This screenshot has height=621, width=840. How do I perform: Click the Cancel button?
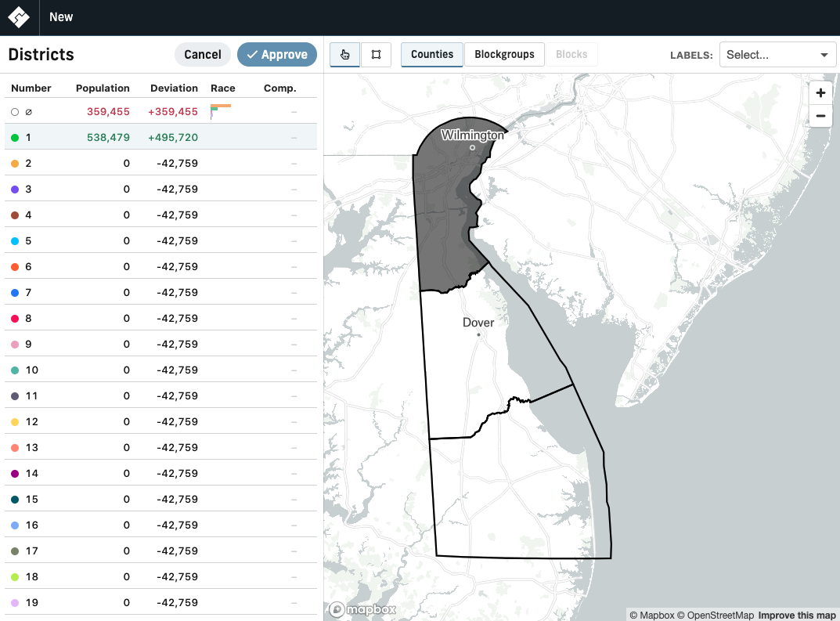click(202, 54)
